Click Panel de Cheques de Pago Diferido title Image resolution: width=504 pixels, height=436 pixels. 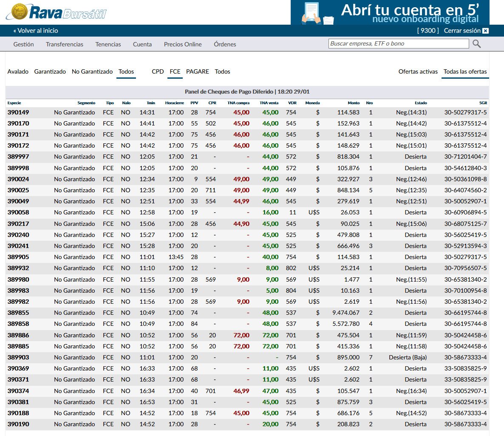point(247,92)
